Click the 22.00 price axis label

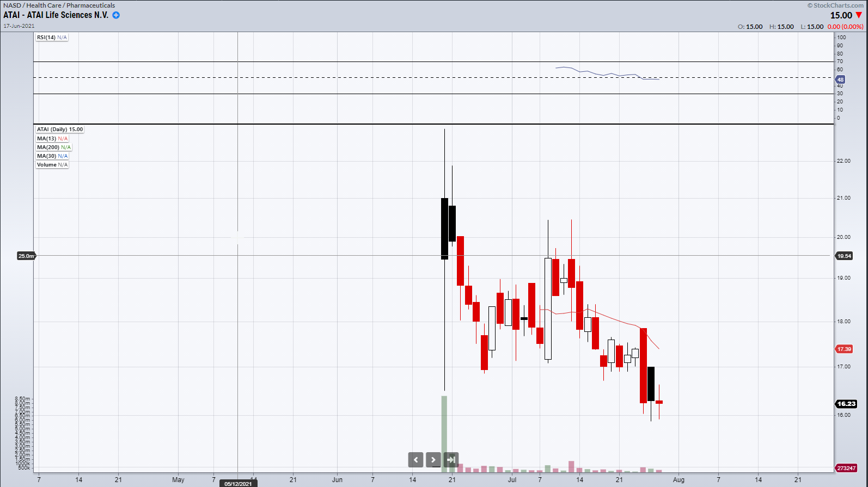click(x=843, y=161)
